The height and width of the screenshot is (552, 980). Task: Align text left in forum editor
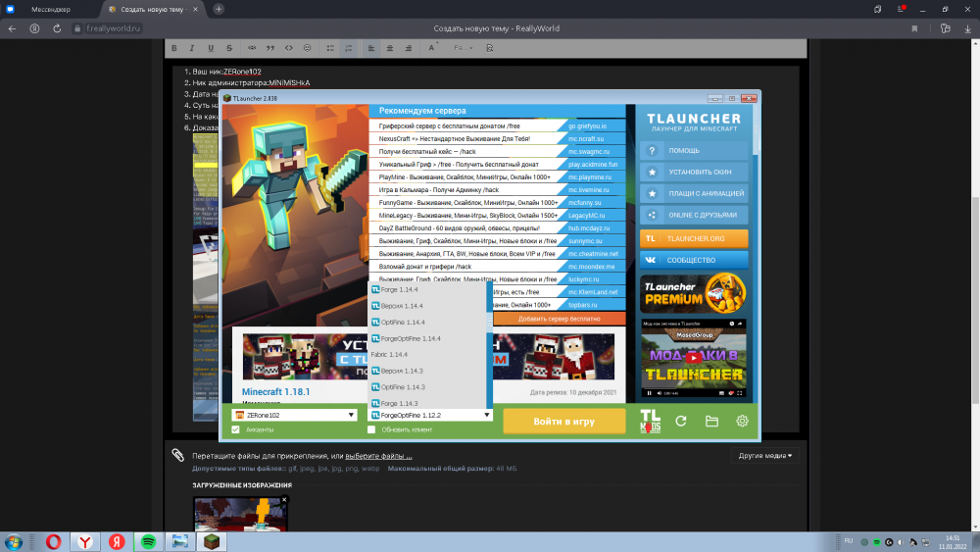371,48
